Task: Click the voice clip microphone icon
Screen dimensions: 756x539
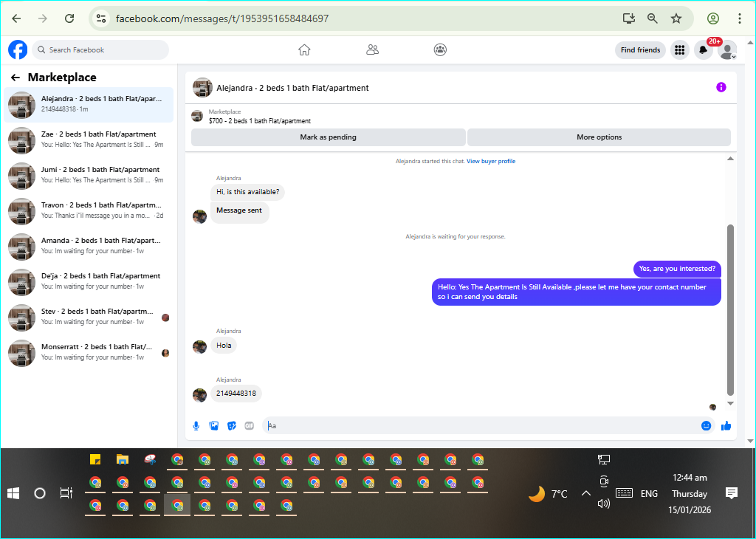Action: [x=196, y=426]
